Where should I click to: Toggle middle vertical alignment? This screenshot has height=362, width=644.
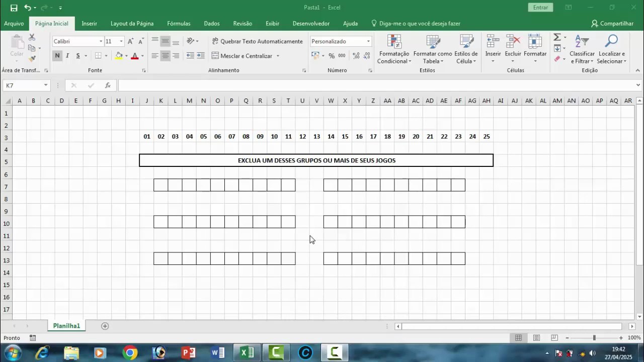coord(165,41)
